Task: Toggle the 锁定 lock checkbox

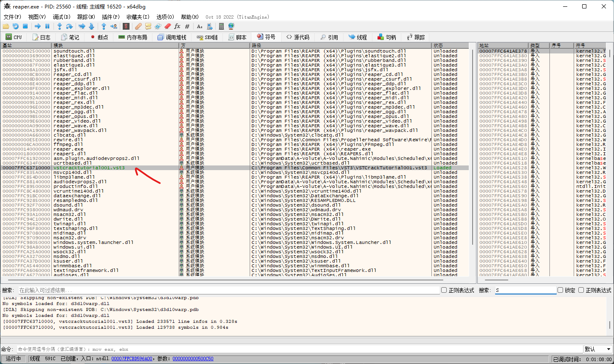Action: (560, 290)
